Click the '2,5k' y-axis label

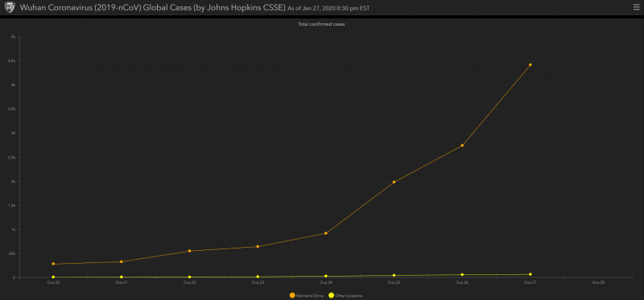tap(12, 157)
